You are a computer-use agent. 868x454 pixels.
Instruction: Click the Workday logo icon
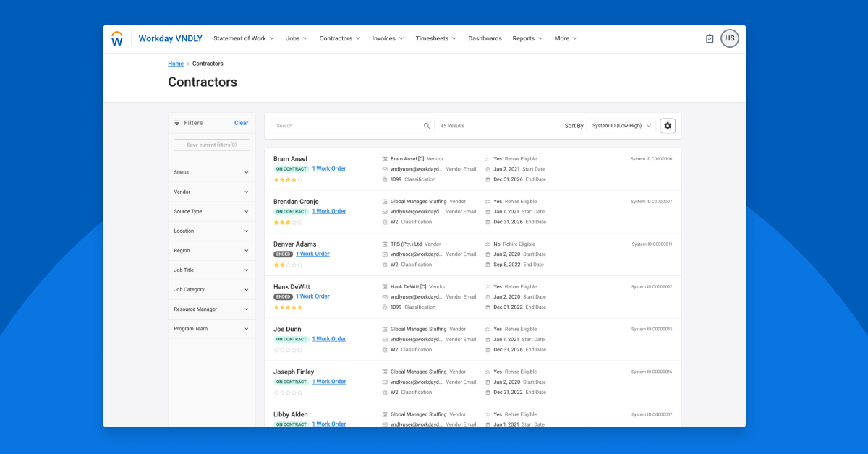click(x=117, y=39)
